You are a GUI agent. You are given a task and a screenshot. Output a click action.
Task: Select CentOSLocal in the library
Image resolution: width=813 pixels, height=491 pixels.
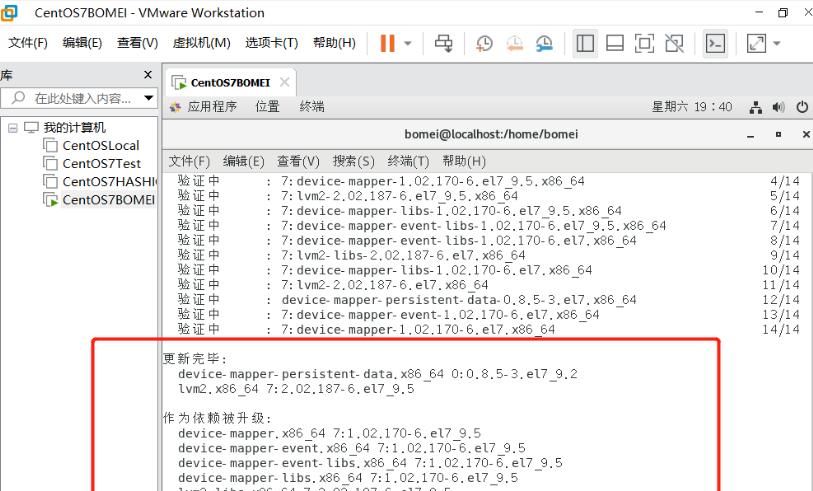tap(101, 146)
